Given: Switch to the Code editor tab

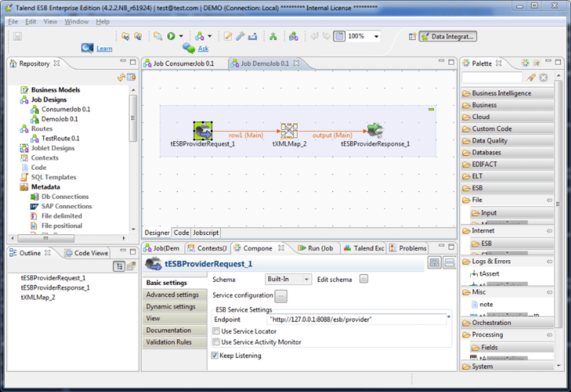Looking at the screenshot, I should click(181, 233).
